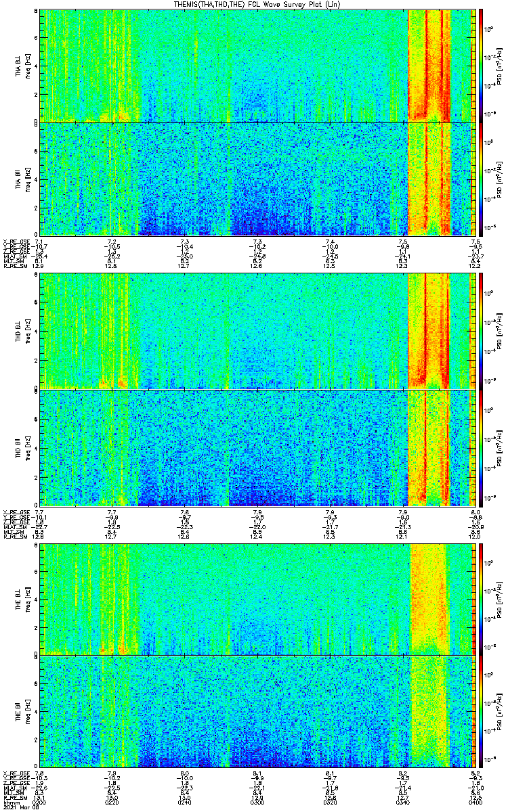Select the color bar beside THA B-perpendicular panel
This screenshot has width=508, height=812.
pos(481,66)
